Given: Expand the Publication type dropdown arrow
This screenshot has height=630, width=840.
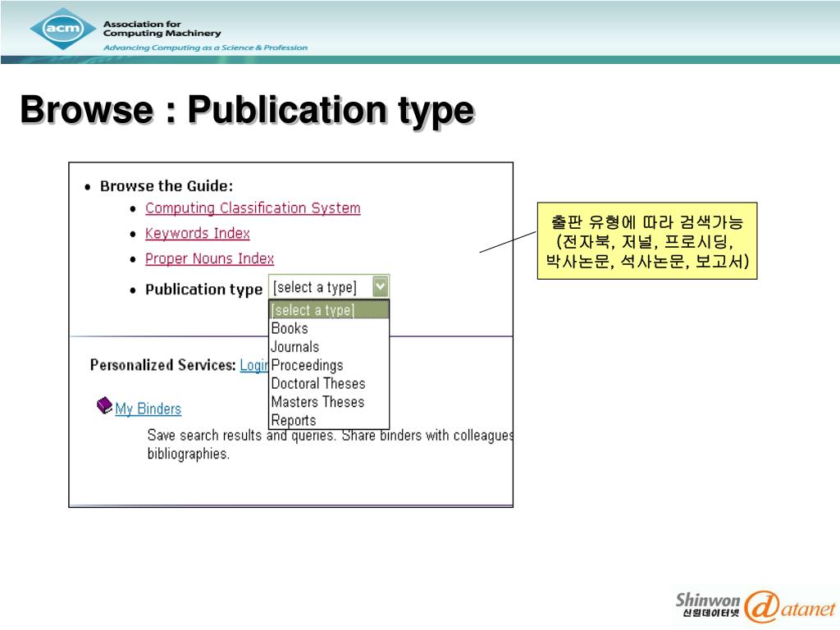Looking at the screenshot, I should click(x=380, y=286).
